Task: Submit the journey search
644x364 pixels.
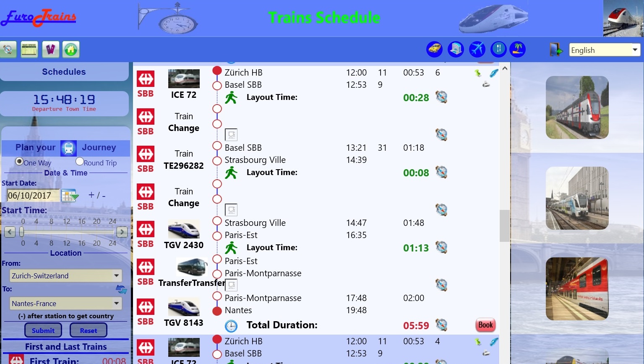Action: pyautogui.click(x=43, y=330)
